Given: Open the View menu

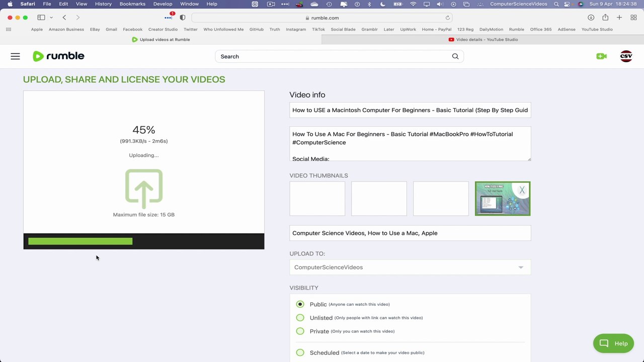Looking at the screenshot, I should (x=82, y=4).
